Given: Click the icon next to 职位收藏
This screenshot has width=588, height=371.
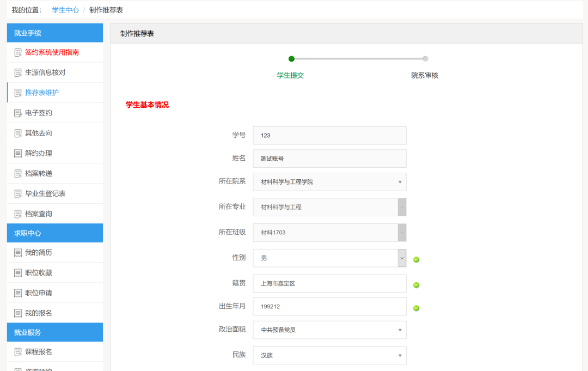Looking at the screenshot, I should 18,273.
